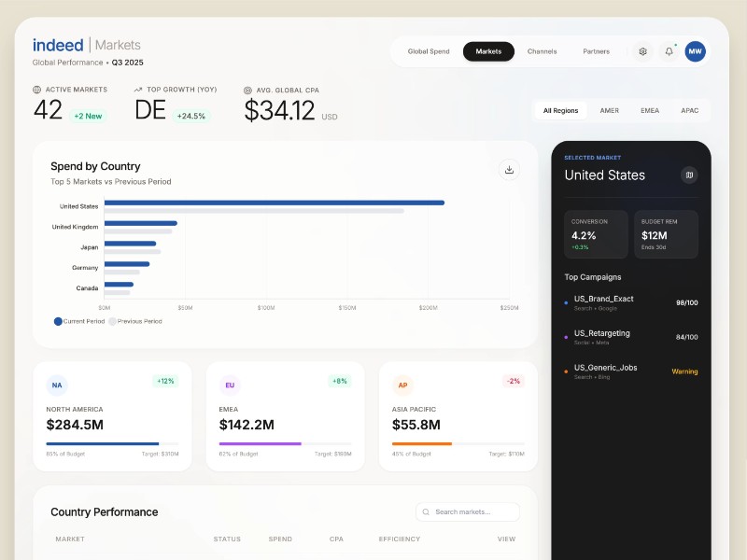Select the All Regions filter
Screen dimensions: 747x560
560,110
